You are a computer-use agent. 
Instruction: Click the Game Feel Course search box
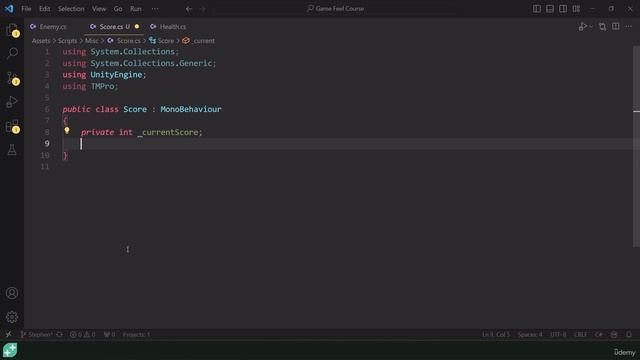[x=336, y=9]
